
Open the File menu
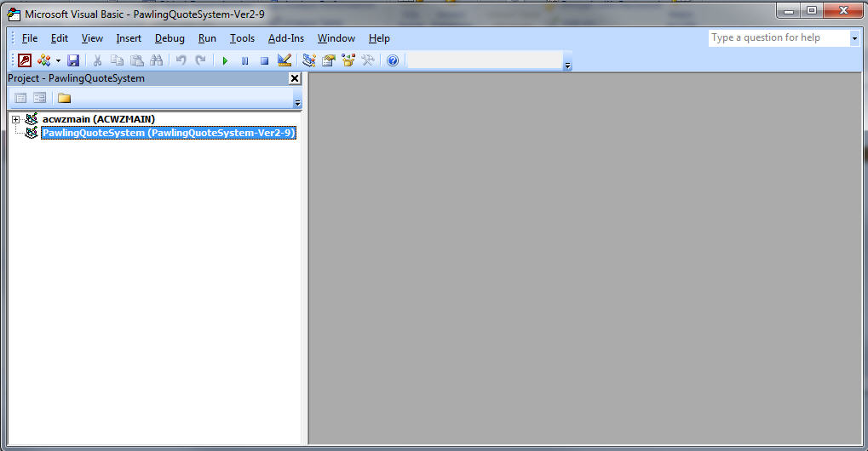point(30,38)
